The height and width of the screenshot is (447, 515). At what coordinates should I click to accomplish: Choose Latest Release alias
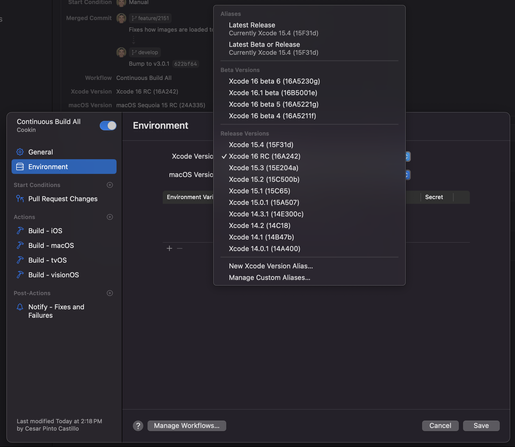pyautogui.click(x=309, y=29)
